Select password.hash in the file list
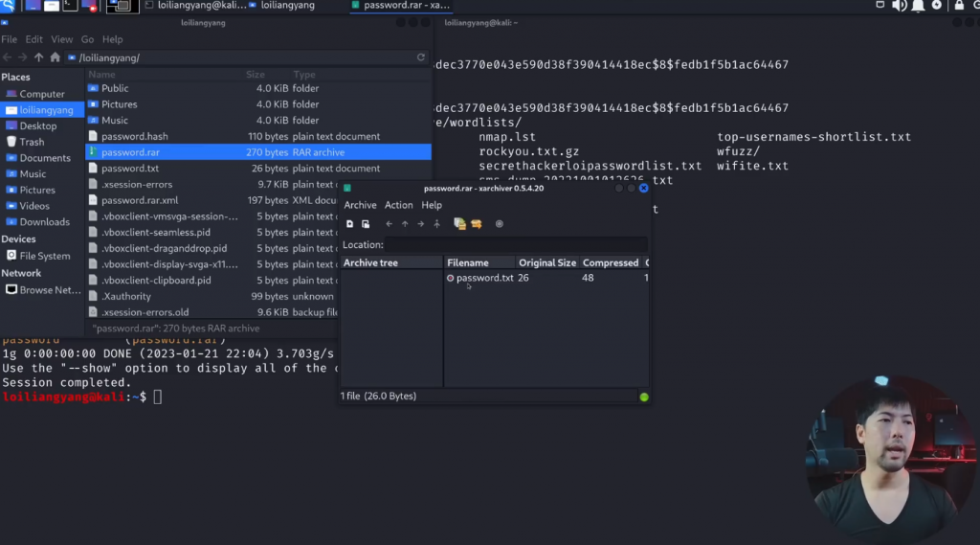This screenshot has width=980, height=545. [x=134, y=136]
